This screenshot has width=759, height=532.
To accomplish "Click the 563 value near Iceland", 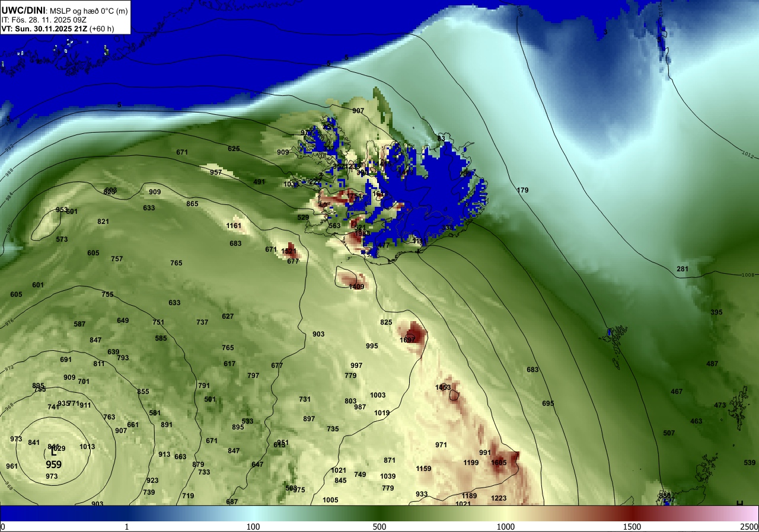I will 334,226.
